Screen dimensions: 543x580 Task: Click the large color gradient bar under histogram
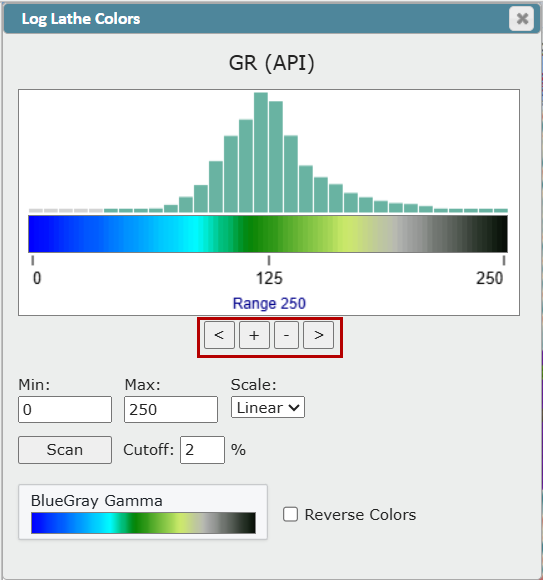pyautogui.click(x=268, y=234)
